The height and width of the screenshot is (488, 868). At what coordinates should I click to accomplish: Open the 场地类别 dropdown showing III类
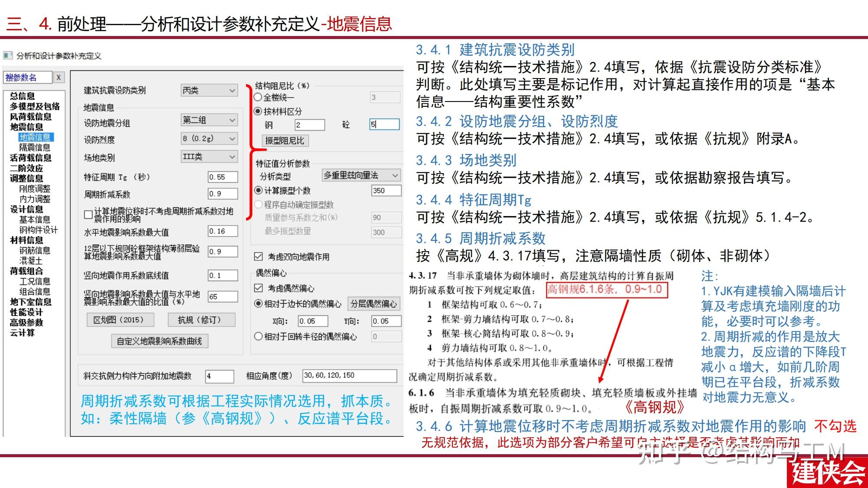pos(210,157)
